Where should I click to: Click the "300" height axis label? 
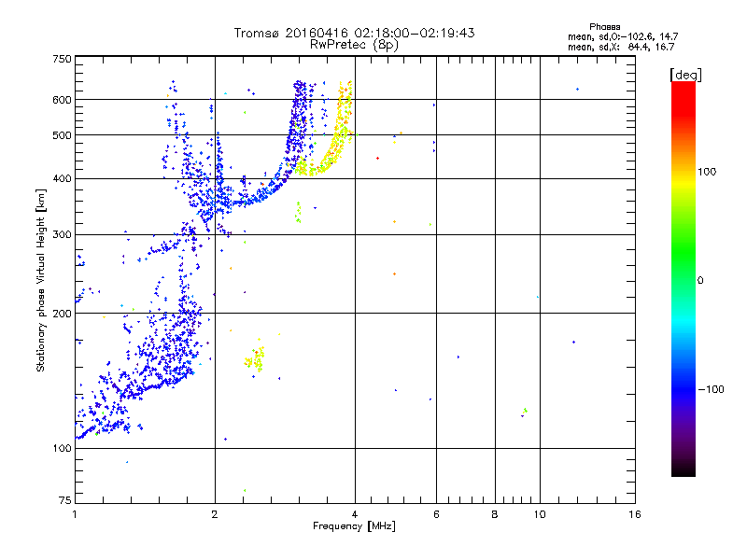pos(62,235)
